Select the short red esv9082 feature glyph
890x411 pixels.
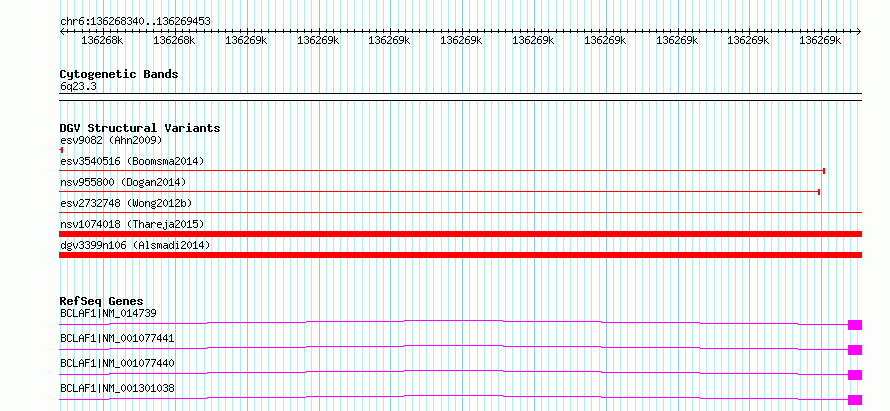point(61,150)
